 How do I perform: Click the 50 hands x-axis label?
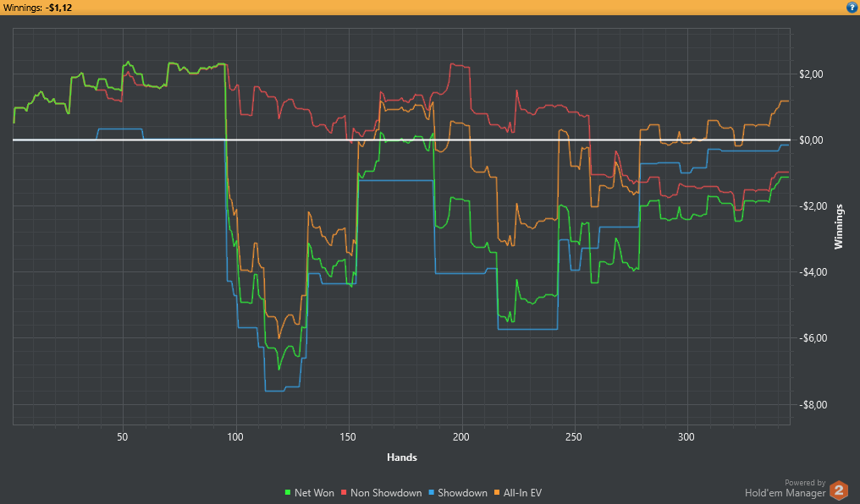click(x=122, y=436)
